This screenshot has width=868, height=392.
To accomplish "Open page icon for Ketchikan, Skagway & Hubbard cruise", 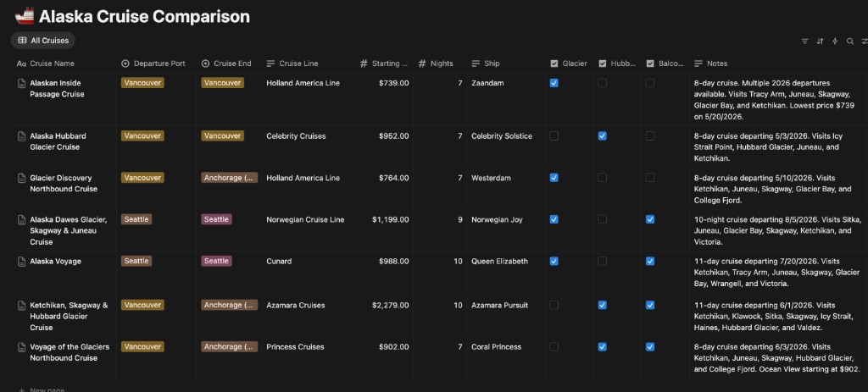I will pyautogui.click(x=21, y=305).
